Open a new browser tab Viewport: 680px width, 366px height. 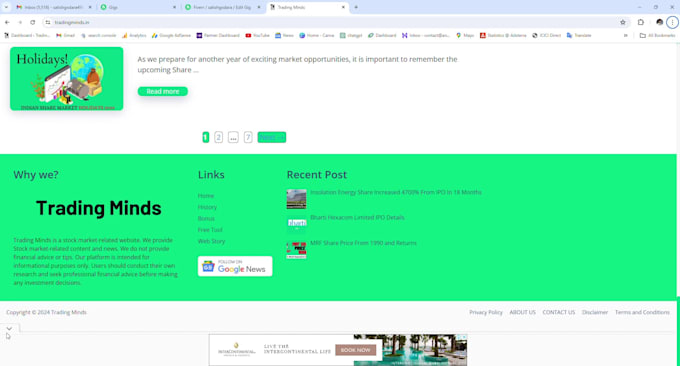pos(356,7)
